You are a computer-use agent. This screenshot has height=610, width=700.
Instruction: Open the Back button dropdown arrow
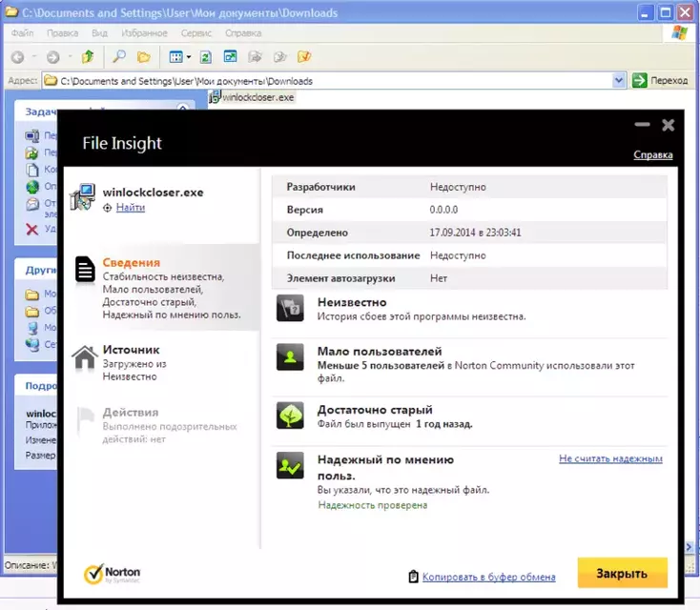pyautogui.click(x=34, y=56)
